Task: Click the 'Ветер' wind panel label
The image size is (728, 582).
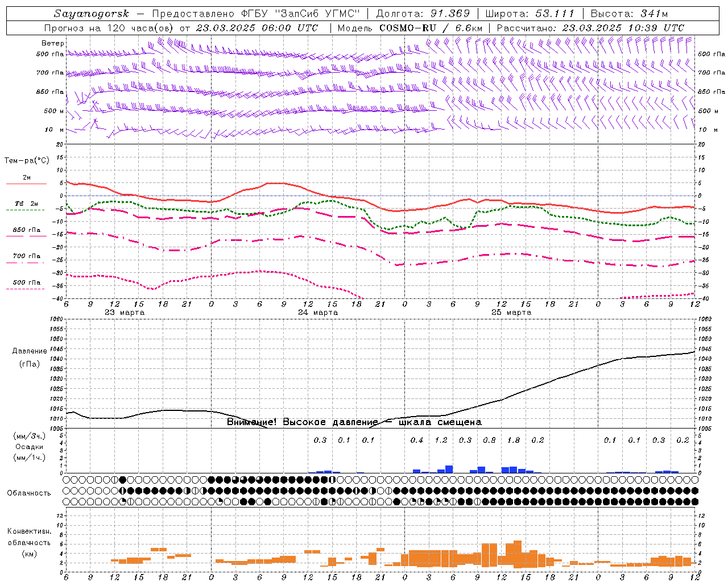Action: click(53, 43)
